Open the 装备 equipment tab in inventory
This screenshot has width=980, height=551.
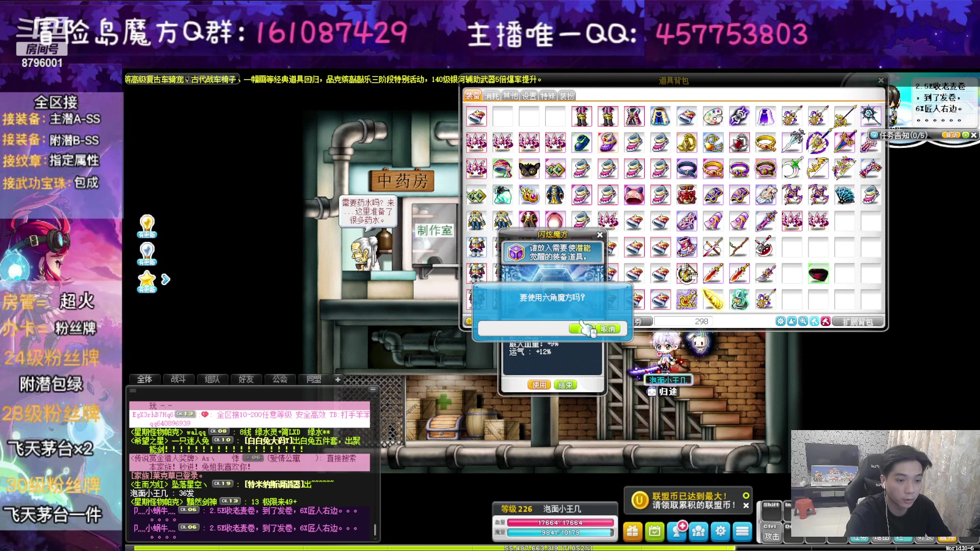coord(473,95)
